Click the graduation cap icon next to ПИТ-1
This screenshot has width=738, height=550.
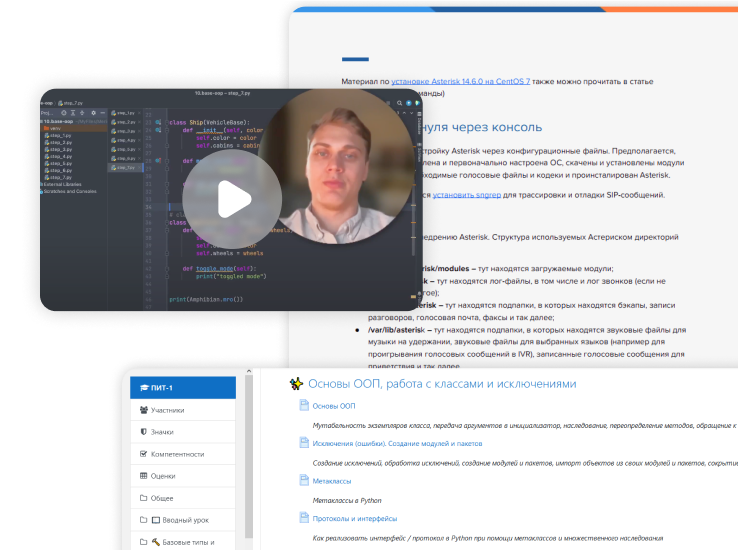tap(144, 388)
